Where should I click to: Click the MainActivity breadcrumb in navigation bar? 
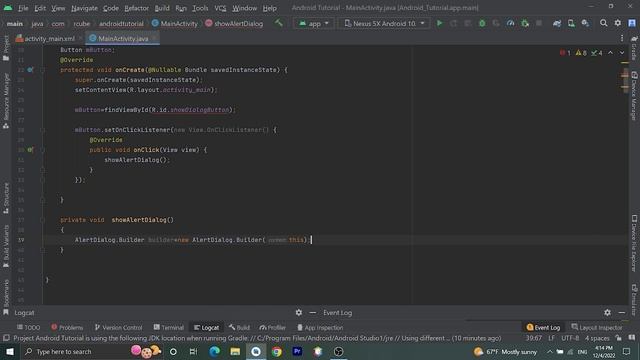tap(174, 24)
